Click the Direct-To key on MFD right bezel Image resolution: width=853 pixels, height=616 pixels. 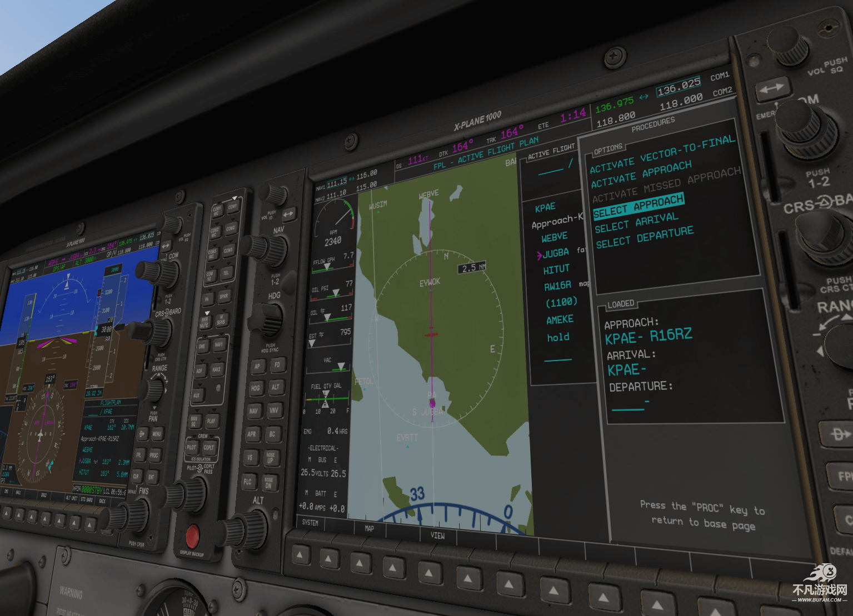tap(839, 433)
